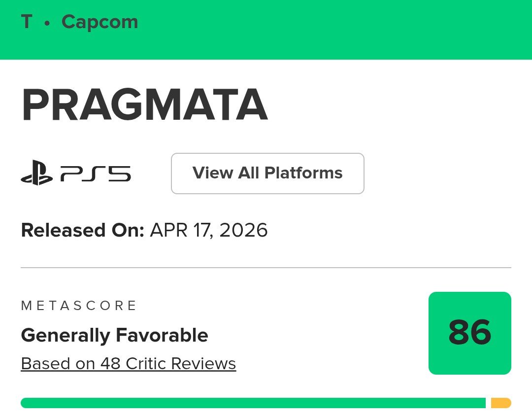
Task: Select the METASCORE heading label
Action: pyautogui.click(x=79, y=306)
